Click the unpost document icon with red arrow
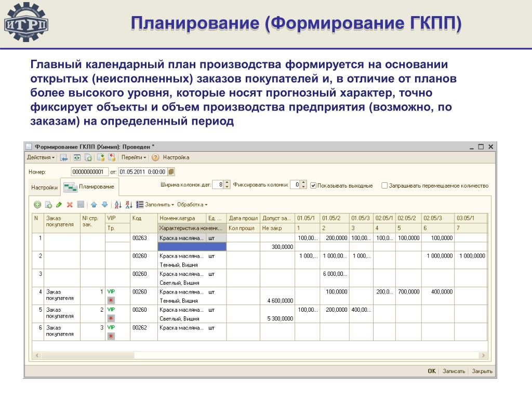 [112, 157]
